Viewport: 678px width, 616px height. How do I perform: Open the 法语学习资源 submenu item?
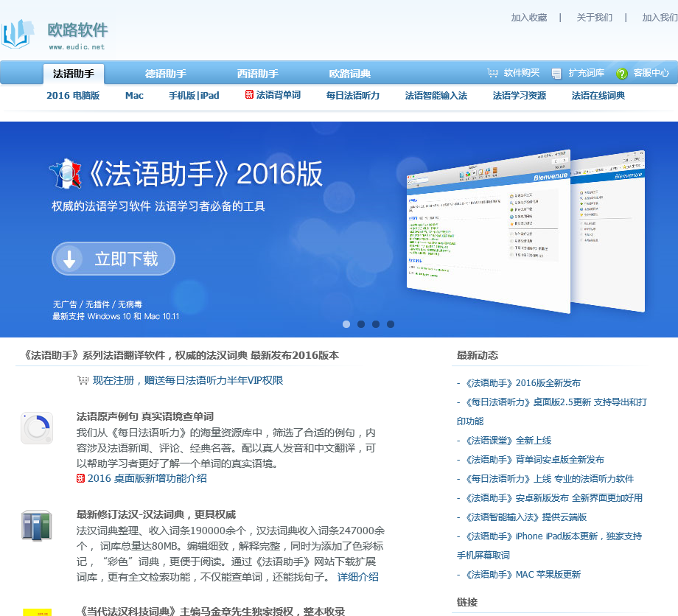(x=520, y=96)
